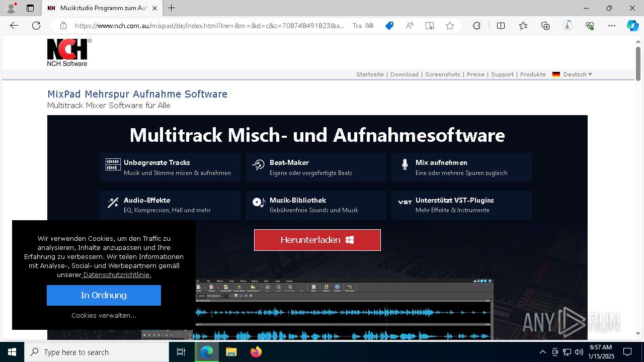Image resolution: width=644 pixels, height=362 pixels.
Task: Open the Favorites list
Action: click(523, 26)
